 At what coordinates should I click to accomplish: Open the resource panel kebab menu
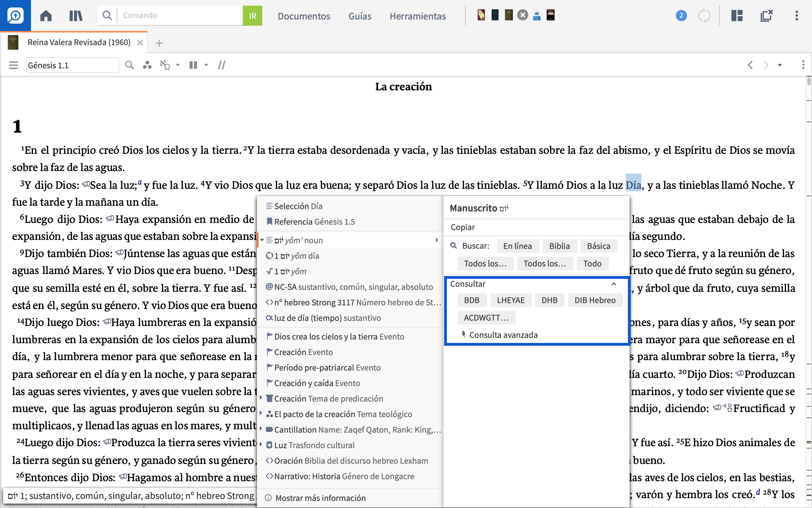click(803, 65)
